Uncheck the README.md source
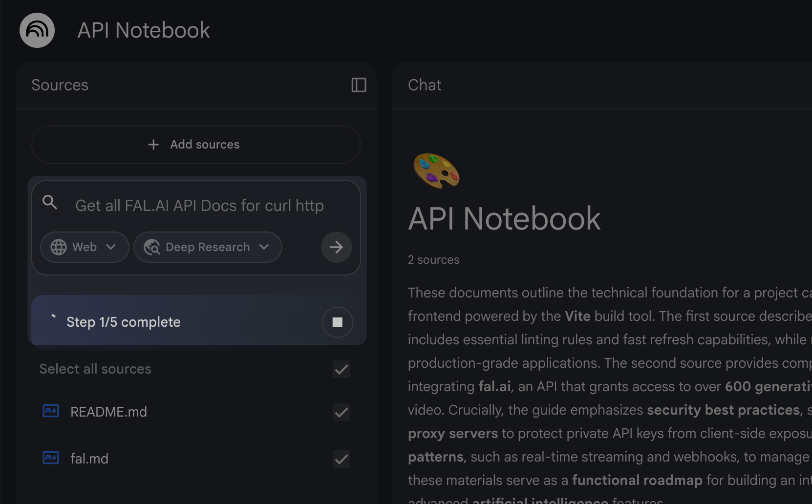Screen dimensions: 812x504 tap(341, 412)
